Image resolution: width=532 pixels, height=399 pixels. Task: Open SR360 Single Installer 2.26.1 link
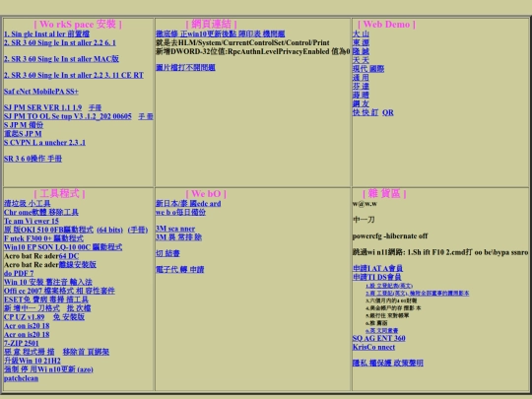coord(60,42)
